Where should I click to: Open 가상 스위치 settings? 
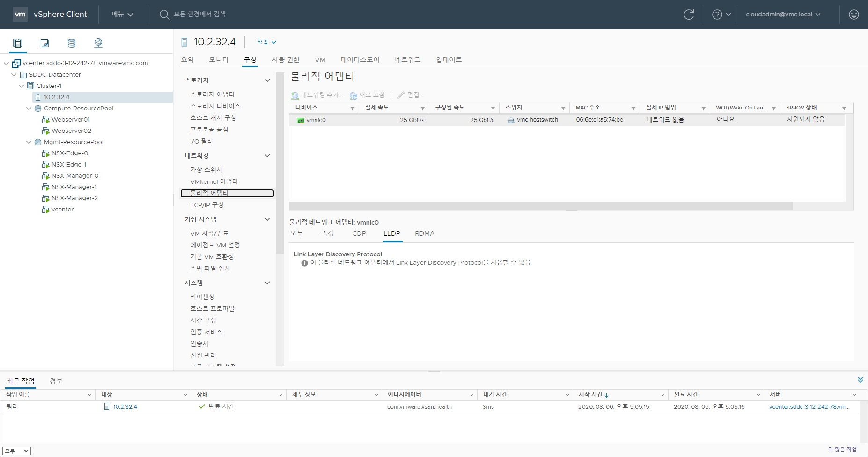(x=206, y=170)
